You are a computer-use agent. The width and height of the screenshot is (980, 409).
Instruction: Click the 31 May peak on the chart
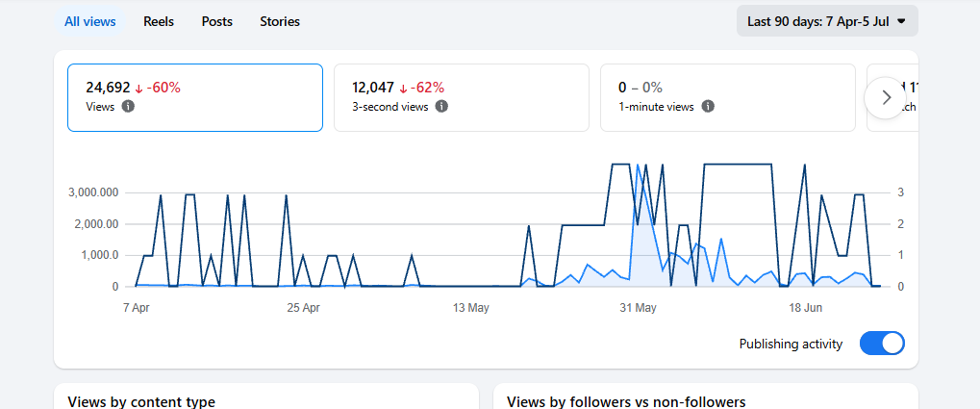pyautogui.click(x=638, y=166)
